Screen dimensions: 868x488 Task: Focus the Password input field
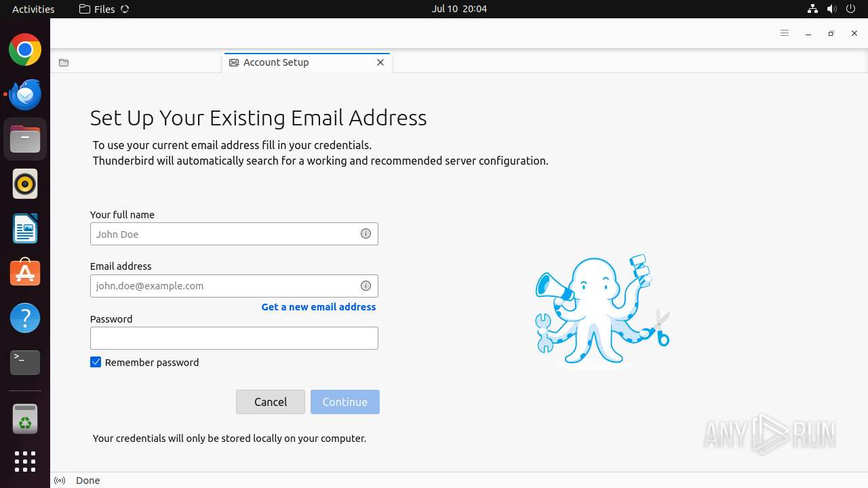[x=234, y=338]
